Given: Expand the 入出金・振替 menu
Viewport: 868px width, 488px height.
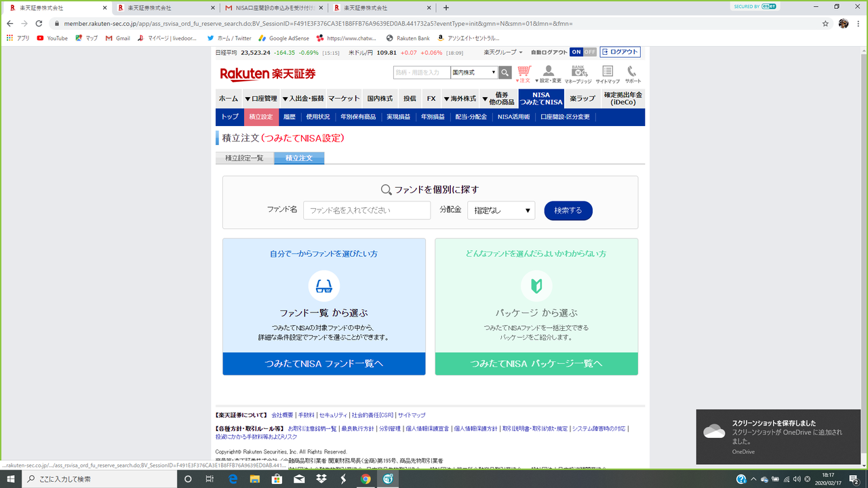Looking at the screenshot, I should [x=303, y=98].
